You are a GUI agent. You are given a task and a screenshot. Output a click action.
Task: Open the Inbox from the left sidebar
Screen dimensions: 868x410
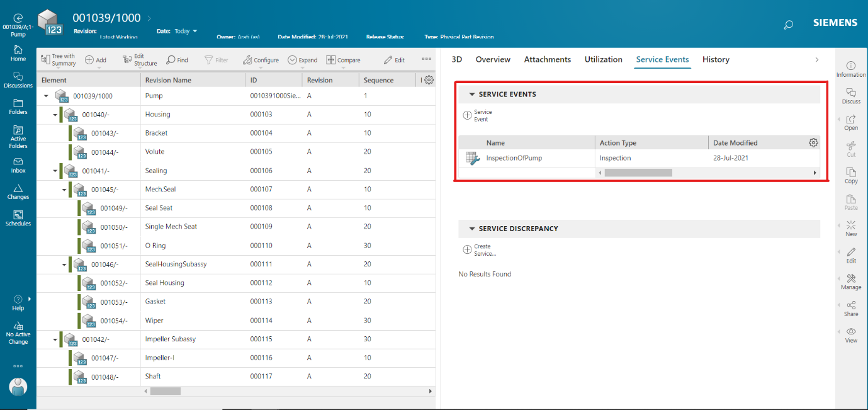point(18,164)
